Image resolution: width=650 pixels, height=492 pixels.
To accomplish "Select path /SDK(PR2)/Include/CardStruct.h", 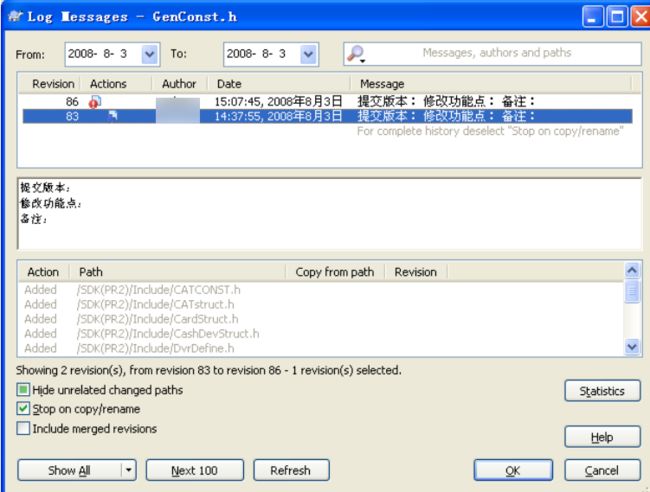I will (x=157, y=319).
